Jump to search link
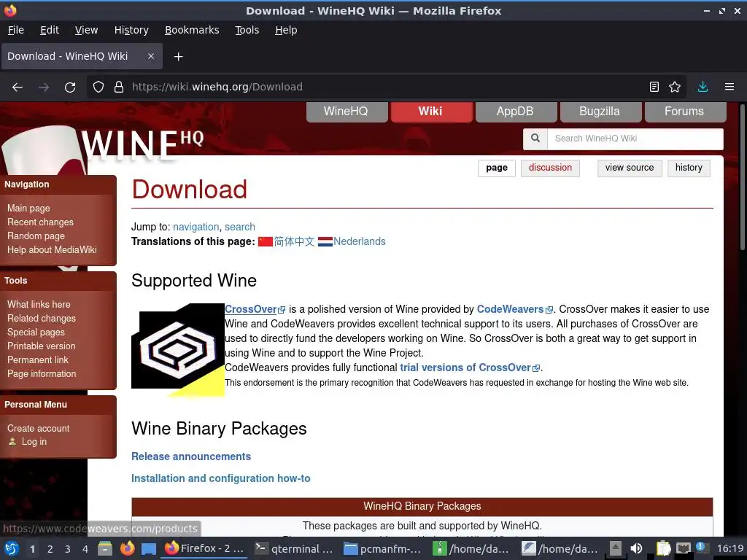Screen dimensions: 747x560 click(x=239, y=227)
